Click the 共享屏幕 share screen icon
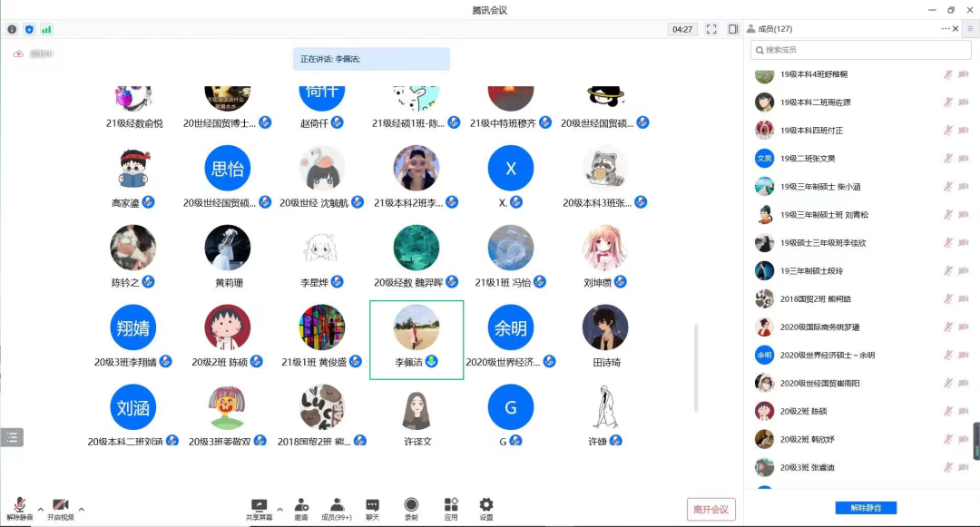 (260, 506)
